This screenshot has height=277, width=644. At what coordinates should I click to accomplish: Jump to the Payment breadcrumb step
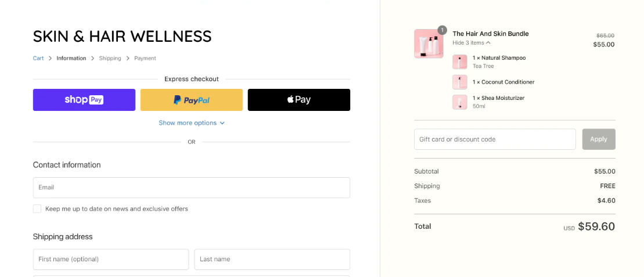(145, 58)
